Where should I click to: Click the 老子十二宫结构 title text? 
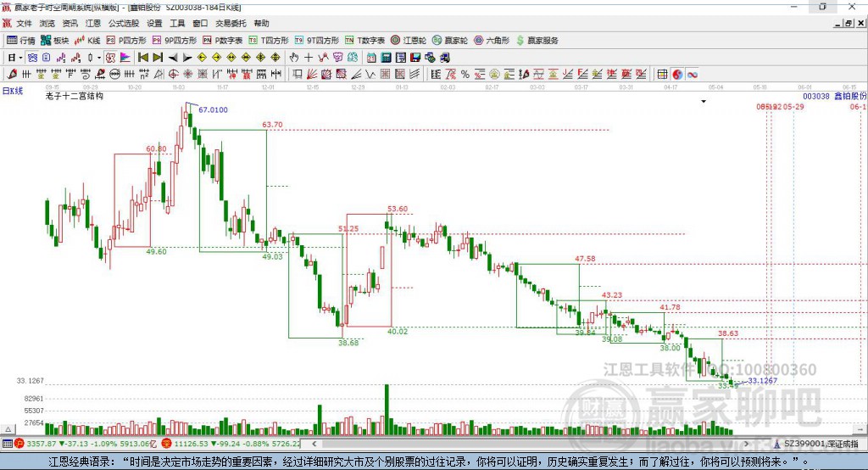(75, 96)
